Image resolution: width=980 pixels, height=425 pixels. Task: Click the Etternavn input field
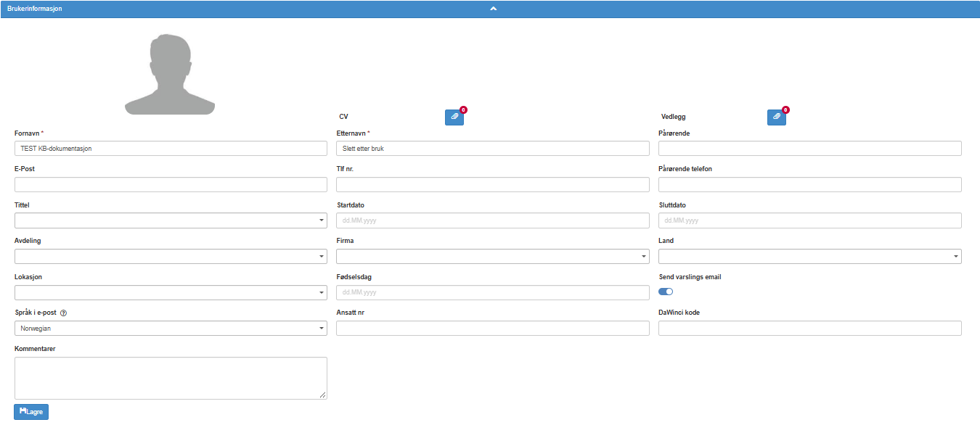(x=493, y=148)
